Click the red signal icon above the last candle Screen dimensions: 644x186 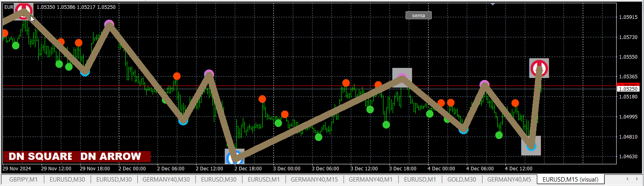(539, 68)
